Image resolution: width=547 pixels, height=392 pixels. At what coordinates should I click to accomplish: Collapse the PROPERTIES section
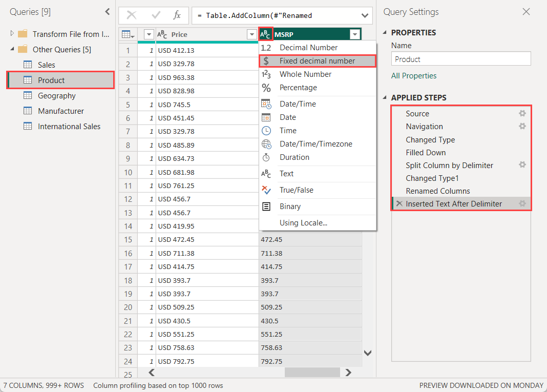(385, 32)
